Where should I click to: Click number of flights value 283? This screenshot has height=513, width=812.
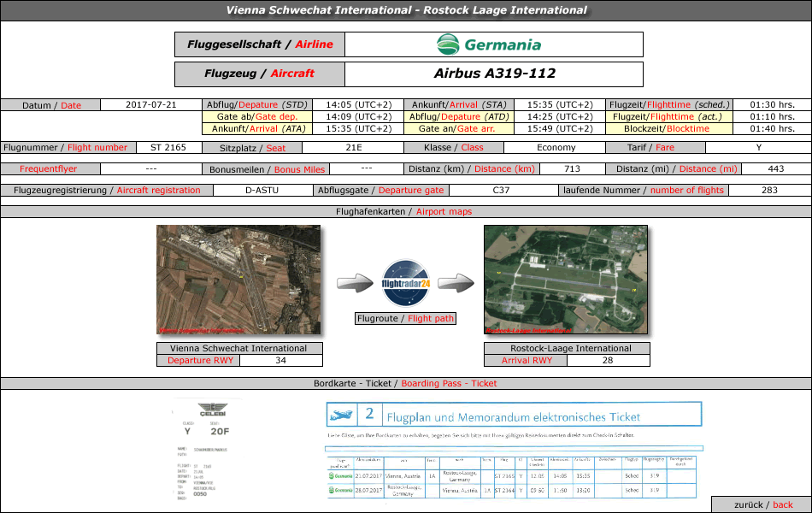[x=769, y=190]
